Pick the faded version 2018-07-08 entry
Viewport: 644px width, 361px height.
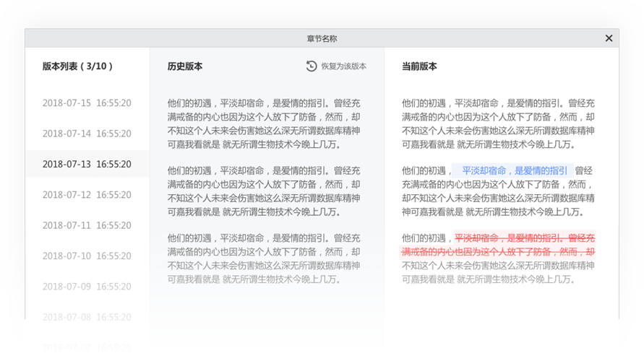tap(87, 317)
